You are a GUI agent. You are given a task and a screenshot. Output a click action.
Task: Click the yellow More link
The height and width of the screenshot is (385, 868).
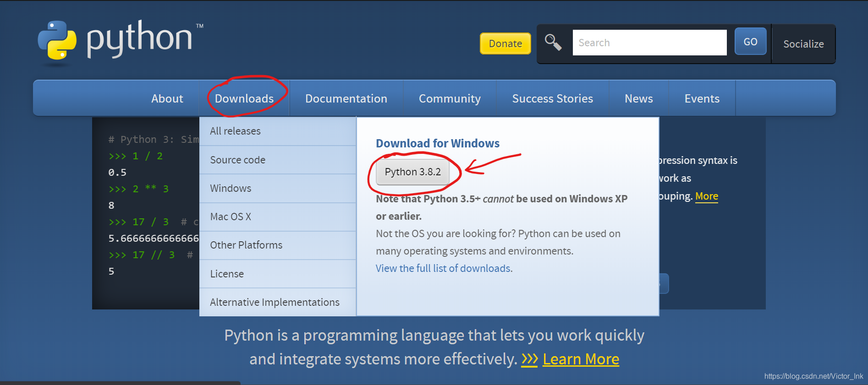707,196
